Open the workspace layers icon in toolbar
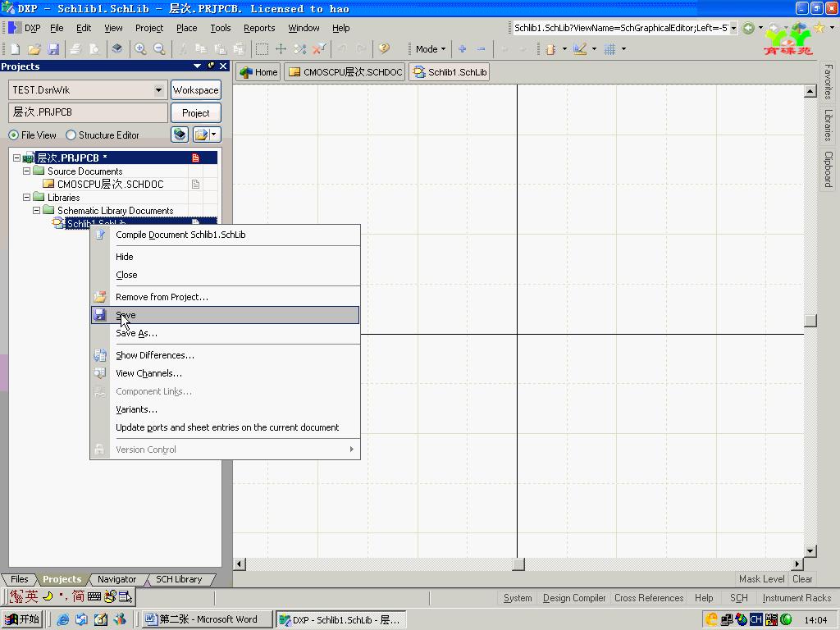Image resolution: width=840 pixels, height=630 pixels. point(116,49)
